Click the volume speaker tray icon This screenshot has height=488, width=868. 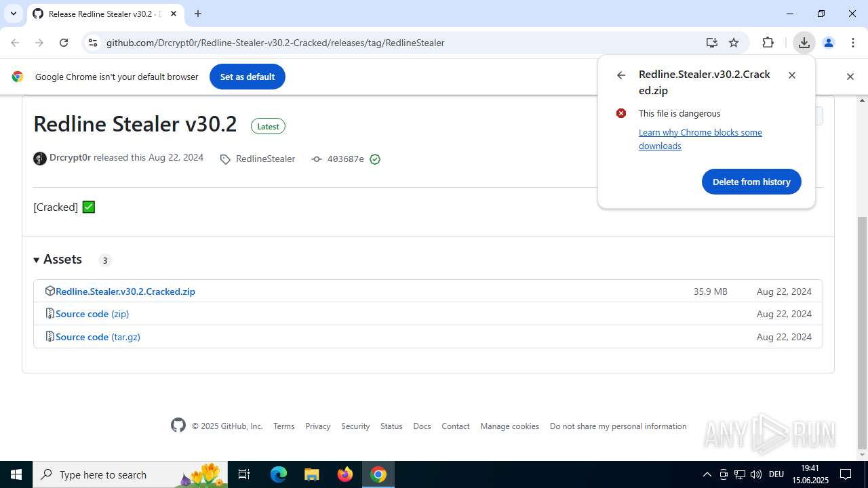pyautogui.click(x=755, y=474)
